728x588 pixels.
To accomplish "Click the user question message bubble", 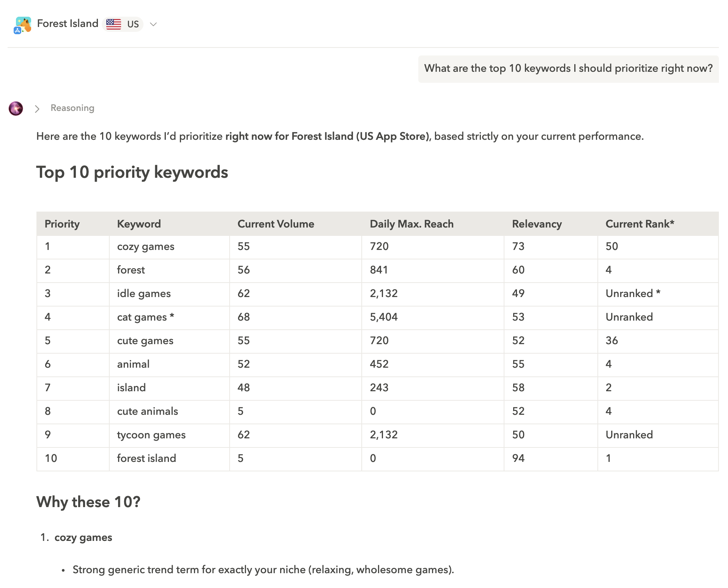I will (x=568, y=69).
